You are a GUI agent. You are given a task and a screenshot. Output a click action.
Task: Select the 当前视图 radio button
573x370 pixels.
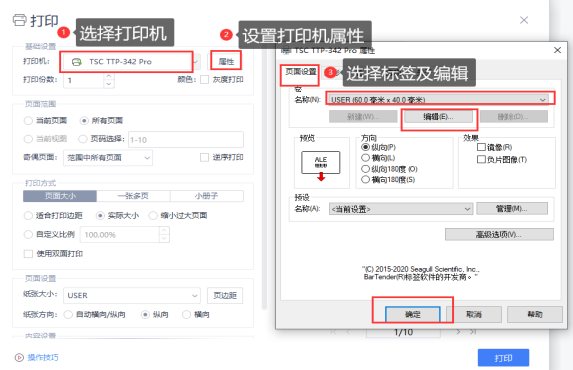point(28,139)
